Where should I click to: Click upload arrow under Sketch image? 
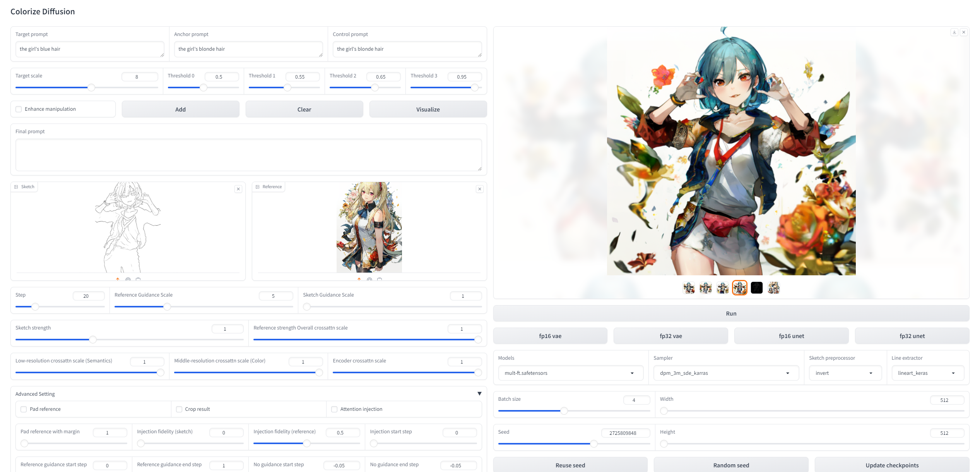click(118, 279)
